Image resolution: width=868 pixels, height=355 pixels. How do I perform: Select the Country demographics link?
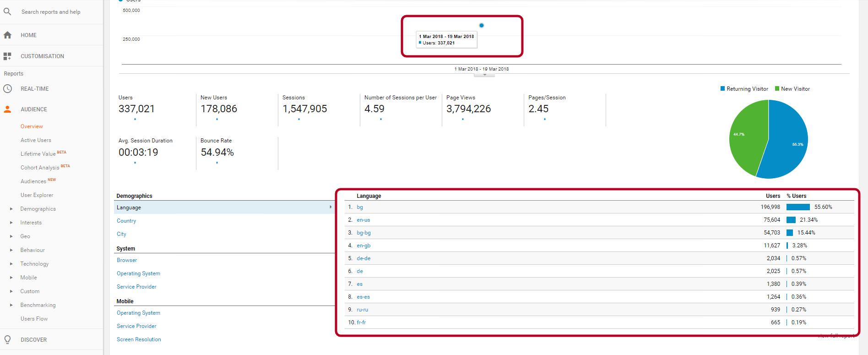pos(126,221)
